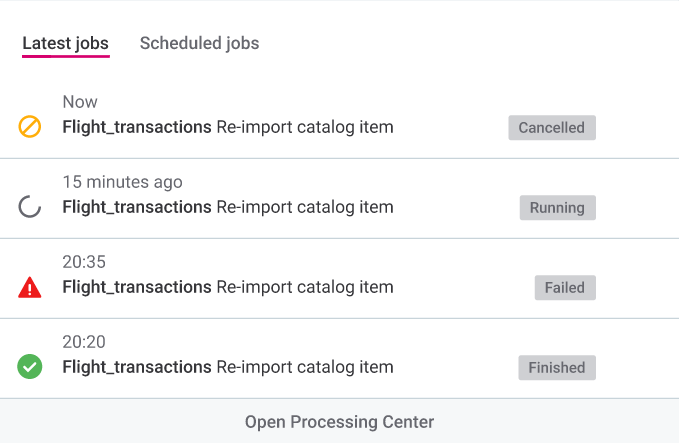Open the failed Flight_transactions job title

[x=137, y=287]
